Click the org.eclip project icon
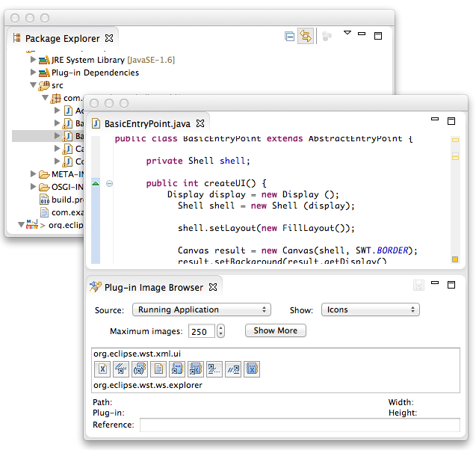The image size is (476, 450). (32, 224)
